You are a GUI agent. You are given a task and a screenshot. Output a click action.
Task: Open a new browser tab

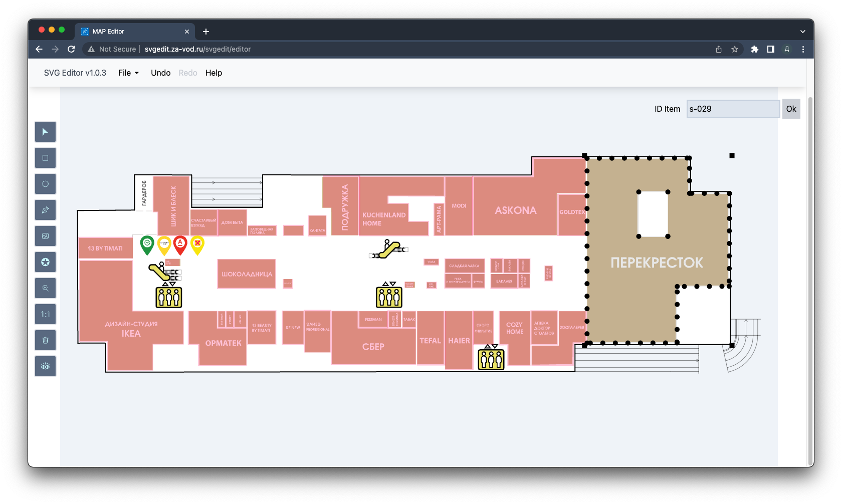click(x=206, y=32)
